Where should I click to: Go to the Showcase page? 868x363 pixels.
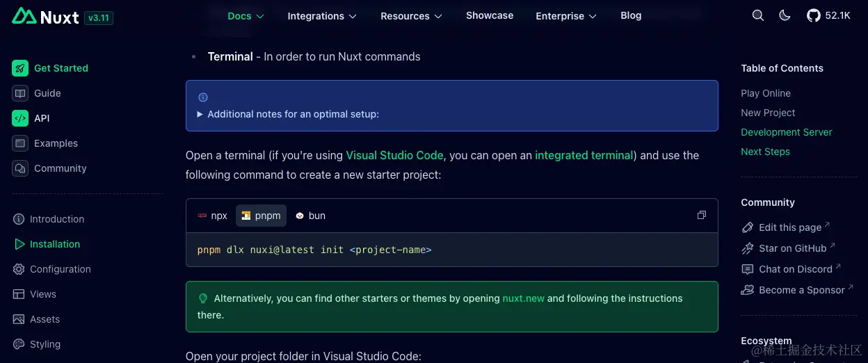pos(490,15)
